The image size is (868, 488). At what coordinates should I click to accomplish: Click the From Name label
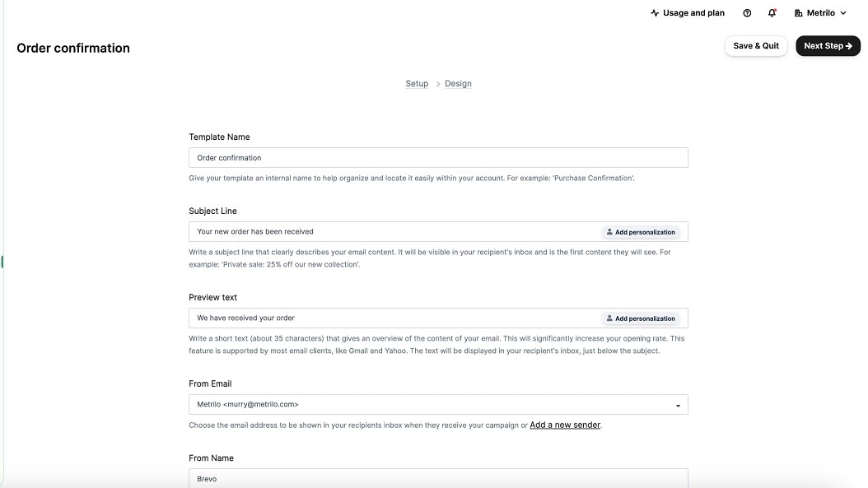211,458
